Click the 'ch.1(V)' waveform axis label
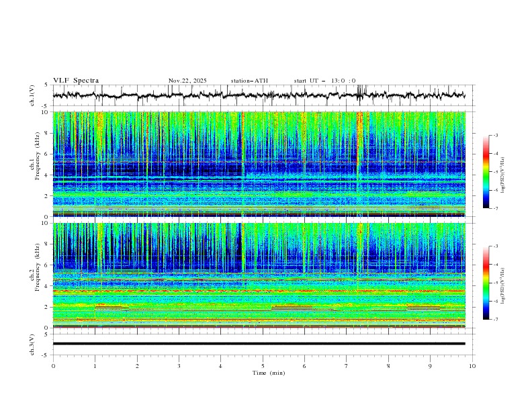This screenshot has width=532, height=411. point(32,95)
